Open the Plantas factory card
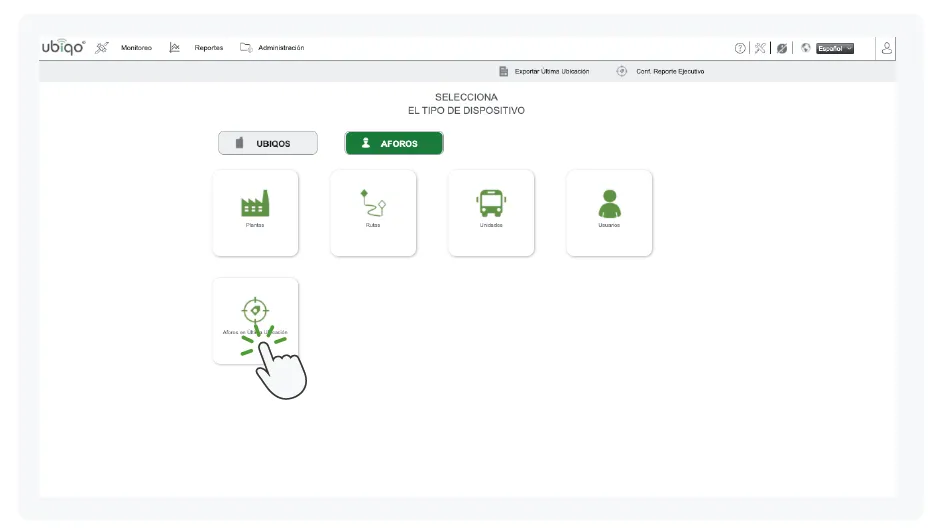Image resolution: width=933 pixels, height=532 pixels. click(255, 213)
